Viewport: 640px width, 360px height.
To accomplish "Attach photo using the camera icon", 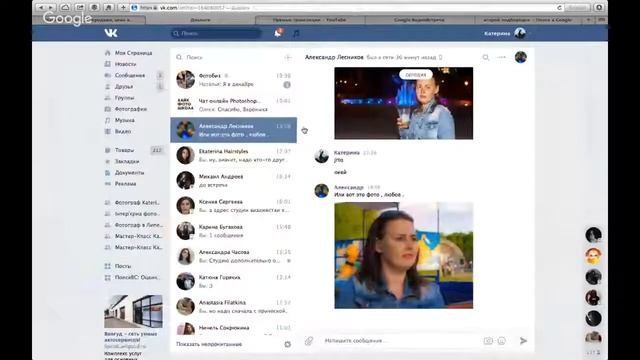I will [488, 341].
